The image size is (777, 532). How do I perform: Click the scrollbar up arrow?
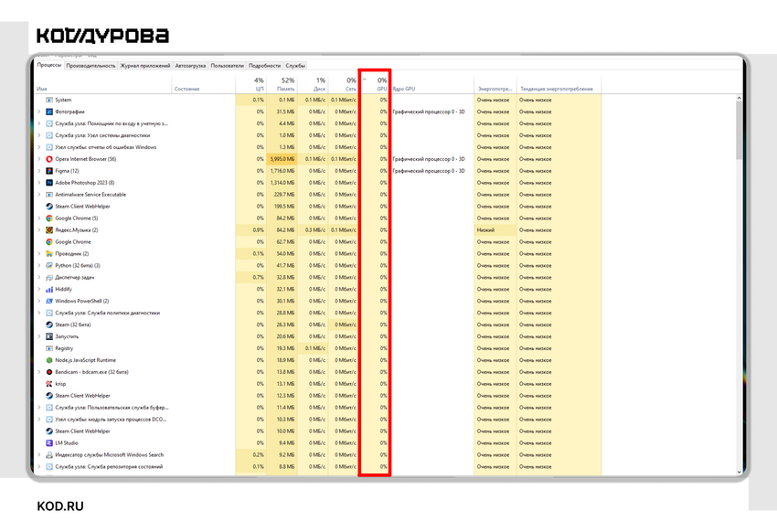click(x=739, y=98)
